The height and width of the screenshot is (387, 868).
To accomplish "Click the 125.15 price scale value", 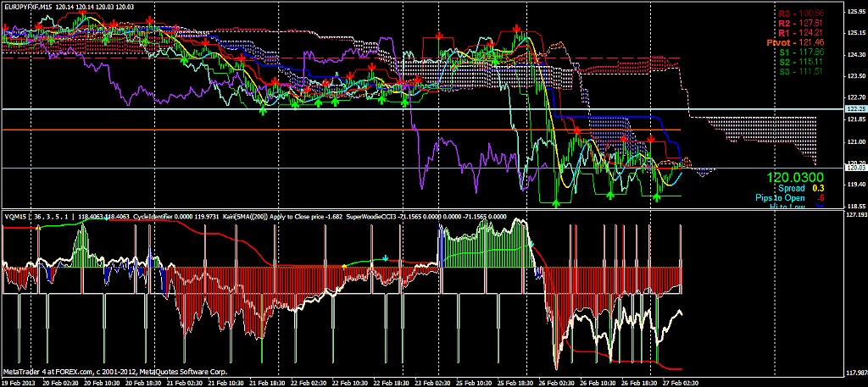I will click(x=856, y=33).
